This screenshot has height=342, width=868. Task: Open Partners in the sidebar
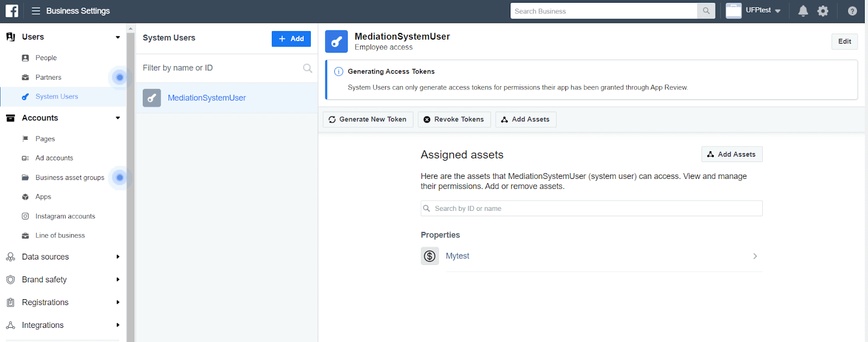point(48,78)
